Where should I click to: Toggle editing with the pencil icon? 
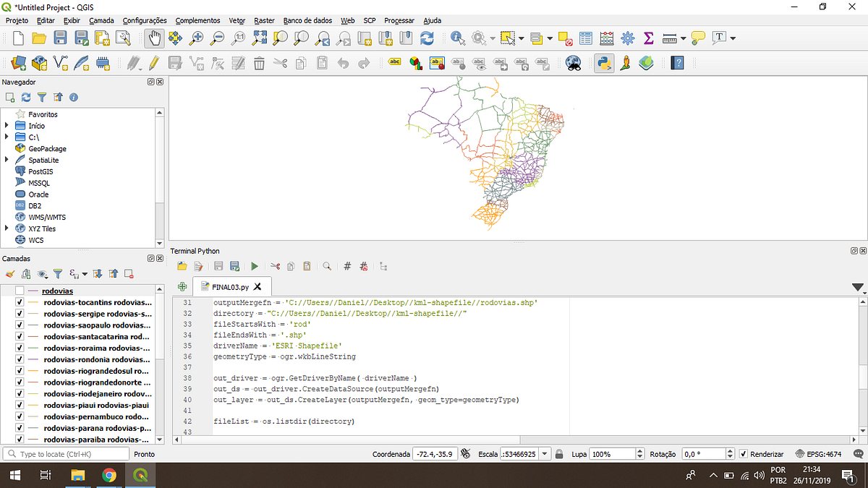tap(153, 64)
